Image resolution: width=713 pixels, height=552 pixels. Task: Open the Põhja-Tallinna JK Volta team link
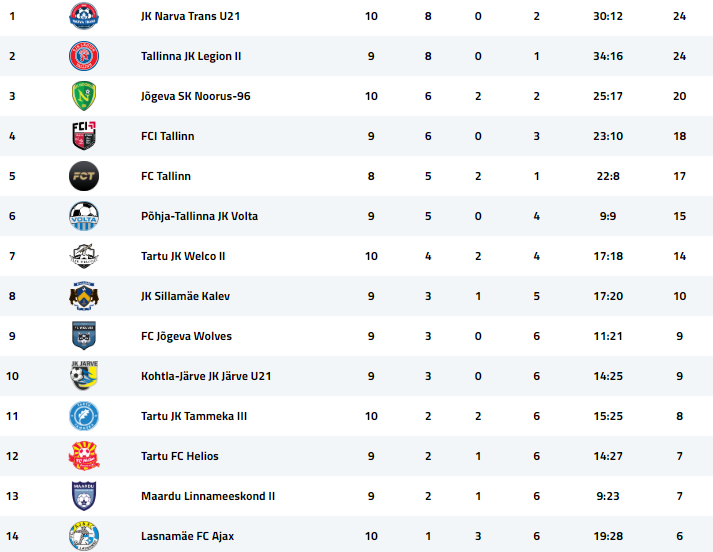[199, 216]
